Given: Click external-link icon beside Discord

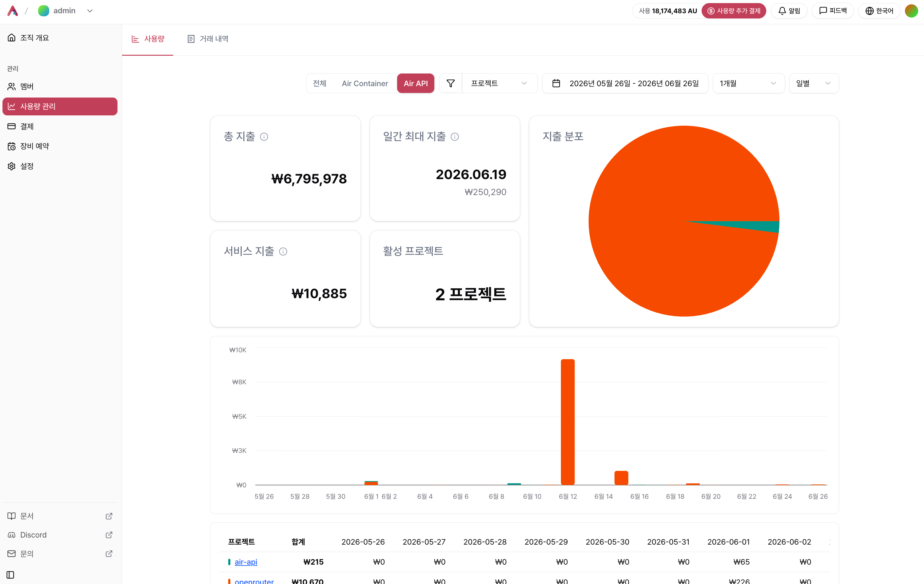Looking at the screenshot, I should [x=109, y=535].
